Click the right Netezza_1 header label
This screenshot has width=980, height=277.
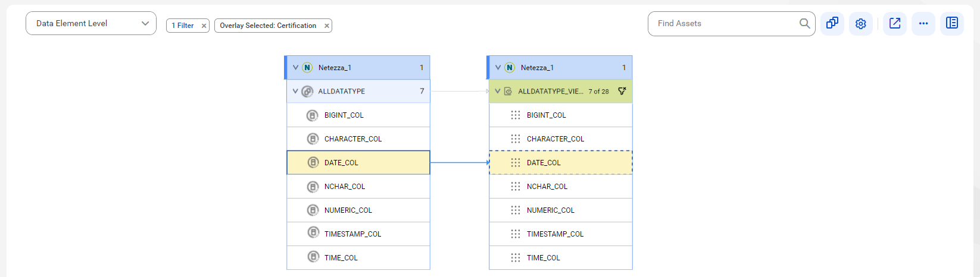pyautogui.click(x=537, y=68)
